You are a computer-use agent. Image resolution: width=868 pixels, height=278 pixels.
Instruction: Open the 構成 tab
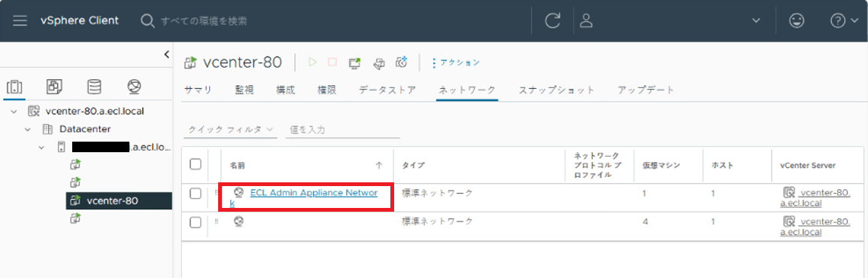286,90
